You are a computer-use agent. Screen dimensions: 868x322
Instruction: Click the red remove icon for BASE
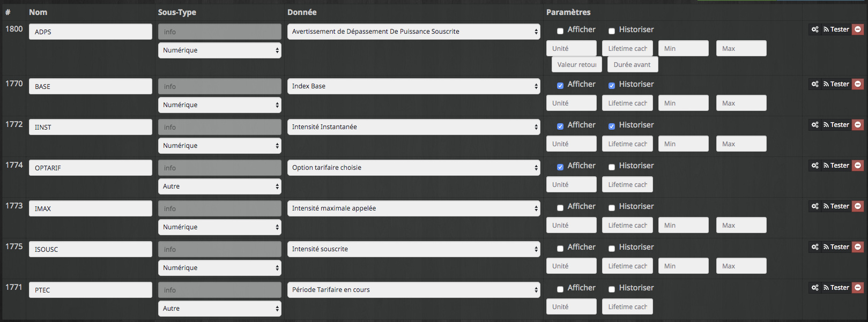click(858, 84)
